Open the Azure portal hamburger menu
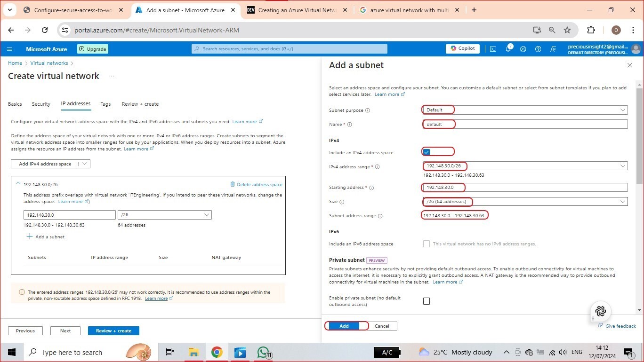The image size is (644, 362). (9, 49)
